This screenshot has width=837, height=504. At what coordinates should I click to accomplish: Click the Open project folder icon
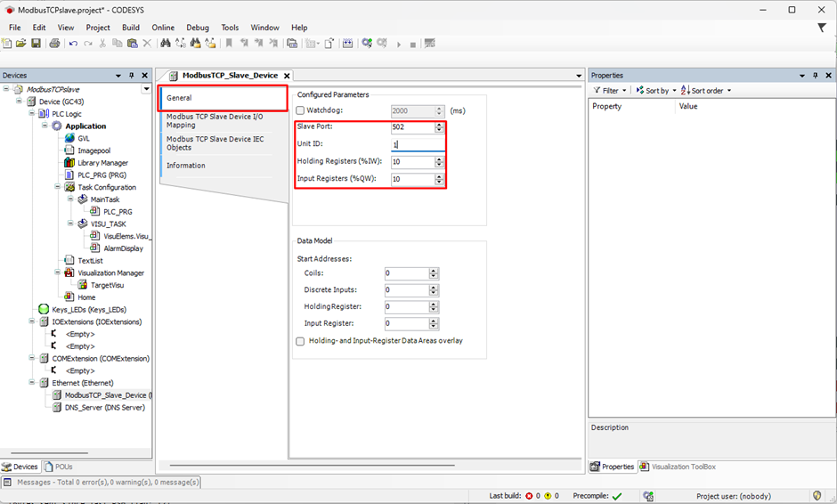[20, 44]
